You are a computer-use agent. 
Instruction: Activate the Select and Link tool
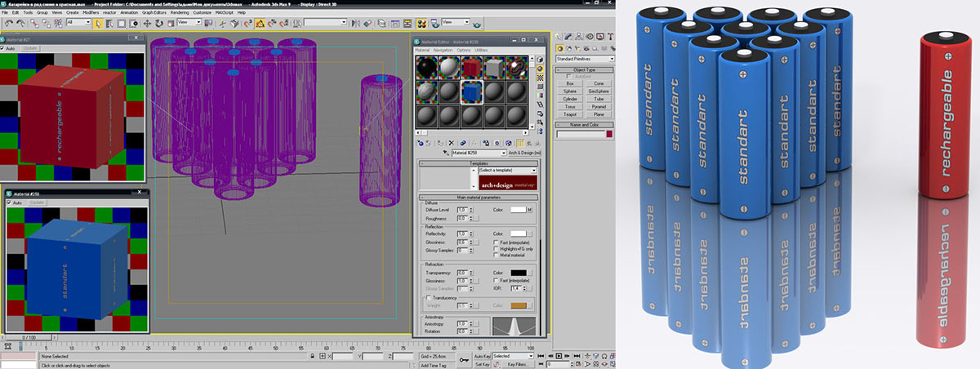[x=34, y=23]
